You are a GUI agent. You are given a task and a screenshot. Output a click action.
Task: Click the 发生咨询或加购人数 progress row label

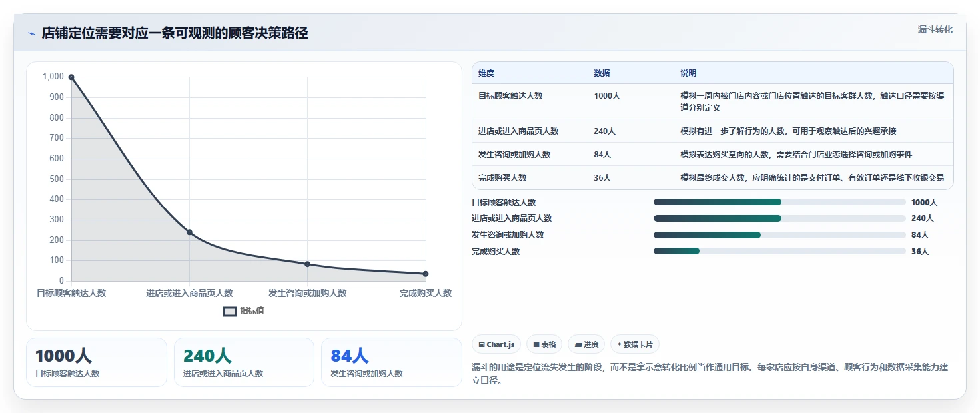click(508, 235)
